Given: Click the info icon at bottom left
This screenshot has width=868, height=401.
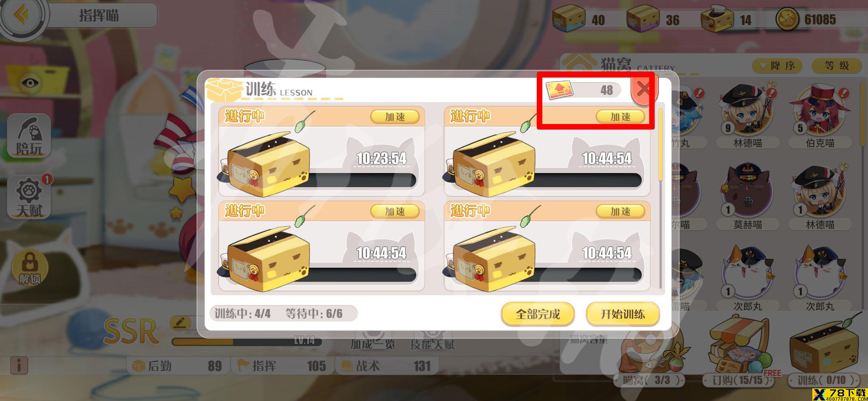Looking at the screenshot, I should coord(19,365).
